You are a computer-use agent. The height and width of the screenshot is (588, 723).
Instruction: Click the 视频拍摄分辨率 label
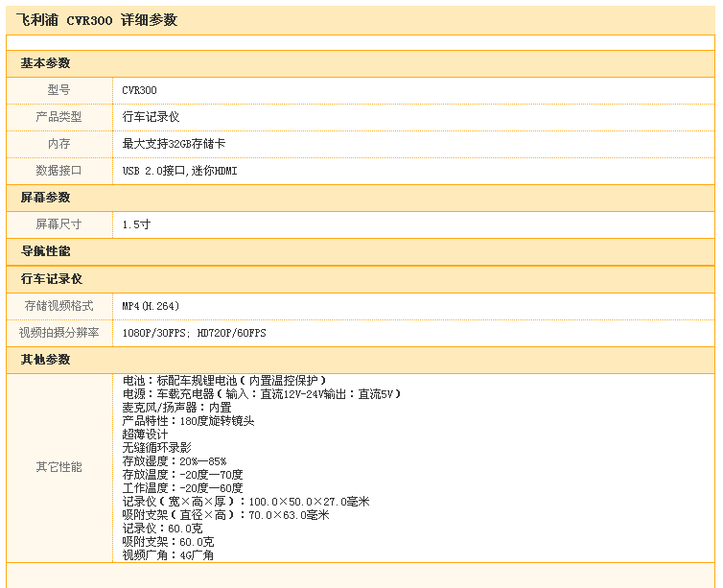point(59,333)
